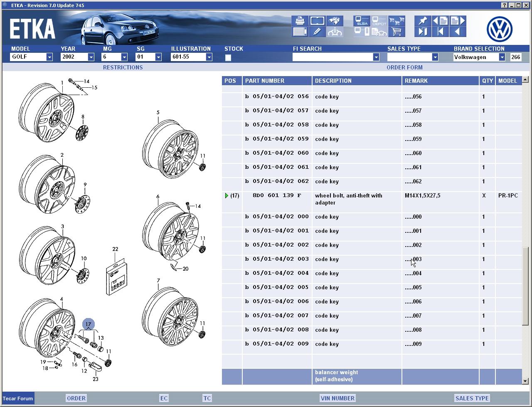Click the full-screen frame icon

point(317,21)
